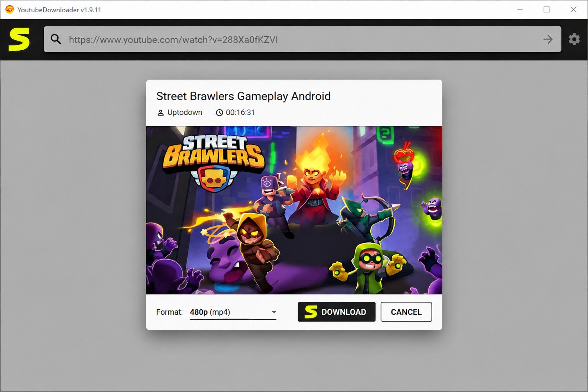588x392 pixels.
Task: Focus the YouTube URL input field
Action: 302,39
